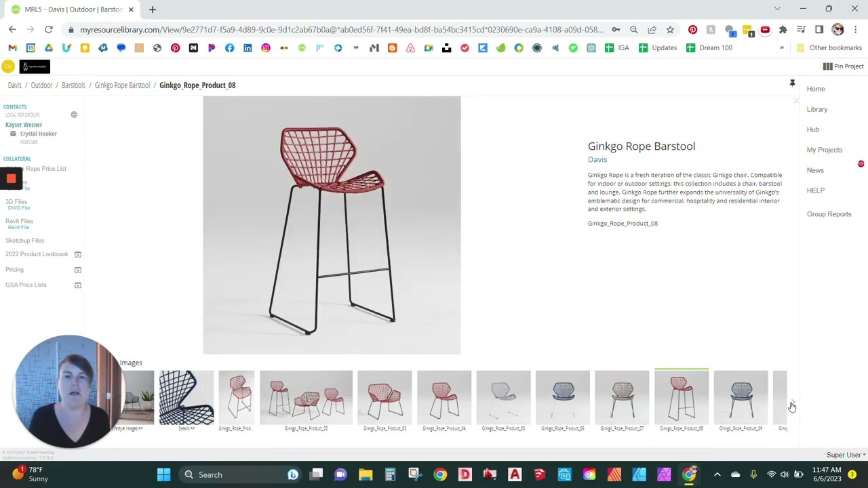Click the password key icon in address bar

(x=616, y=30)
